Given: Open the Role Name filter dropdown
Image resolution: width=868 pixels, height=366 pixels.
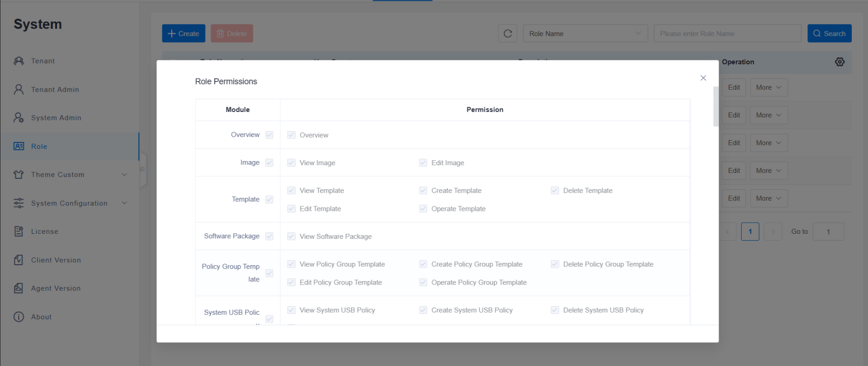Looking at the screenshot, I should tap(585, 33).
